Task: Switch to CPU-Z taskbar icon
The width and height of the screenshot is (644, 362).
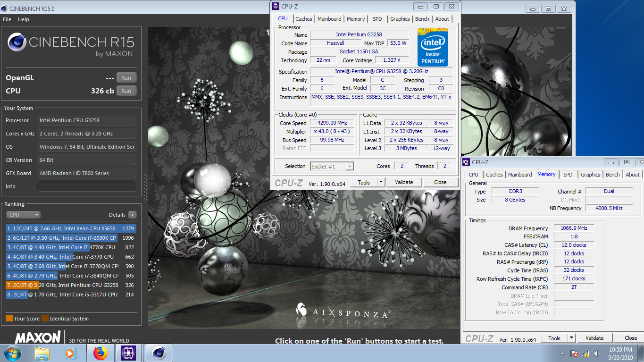Action: 128,353
